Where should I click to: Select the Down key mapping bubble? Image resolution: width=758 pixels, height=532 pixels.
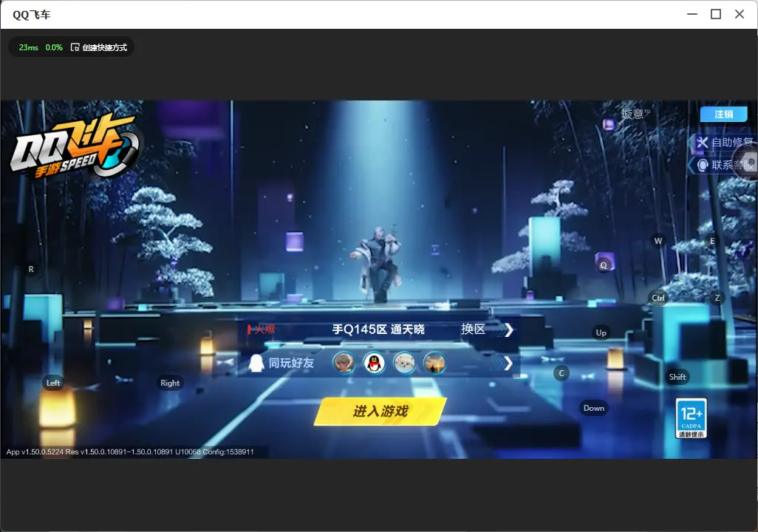pos(594,408)
